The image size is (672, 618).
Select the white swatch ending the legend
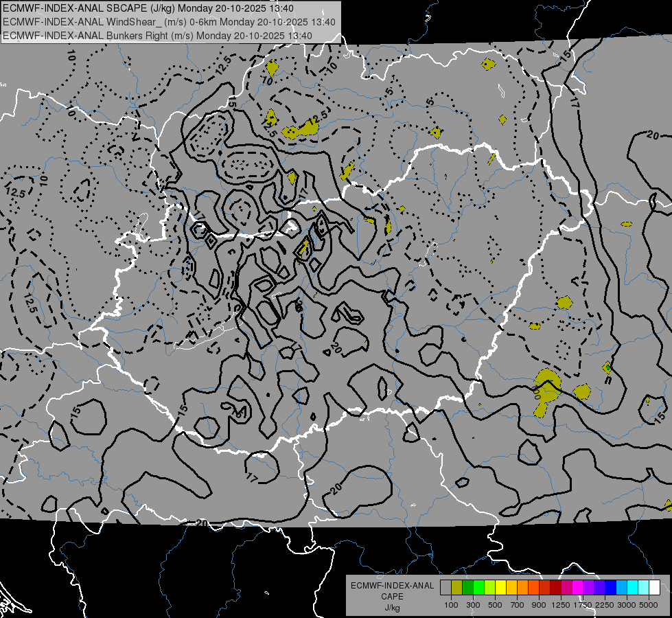click(655, 588)
